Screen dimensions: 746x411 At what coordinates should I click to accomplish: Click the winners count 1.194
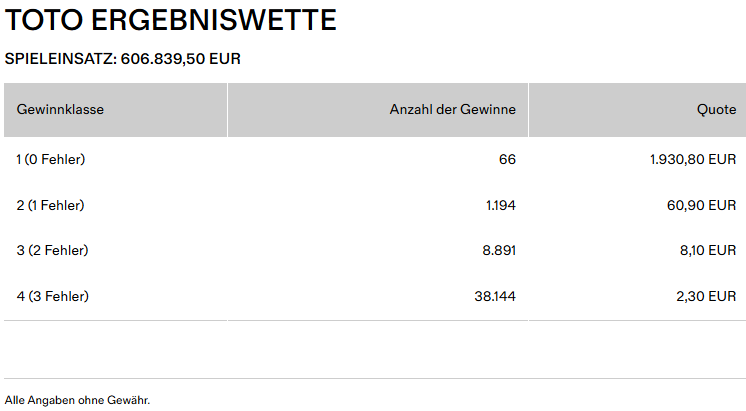point(500,205)
